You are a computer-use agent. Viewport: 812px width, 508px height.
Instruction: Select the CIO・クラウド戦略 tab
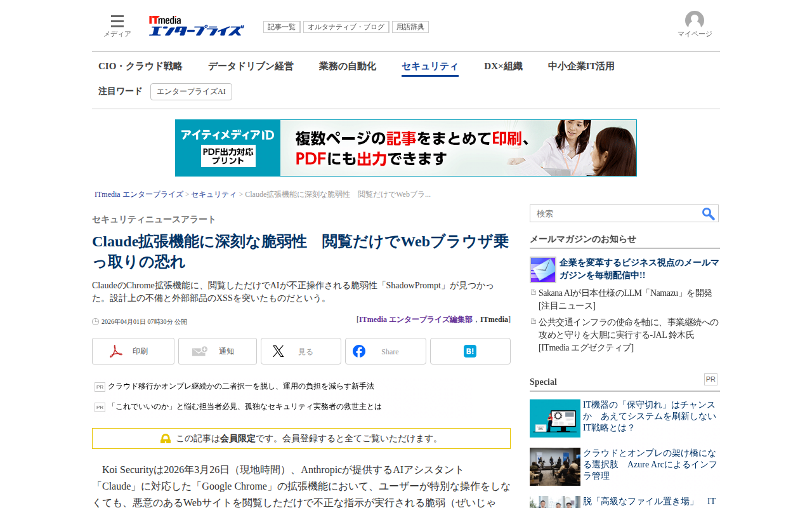pos(140,66)
